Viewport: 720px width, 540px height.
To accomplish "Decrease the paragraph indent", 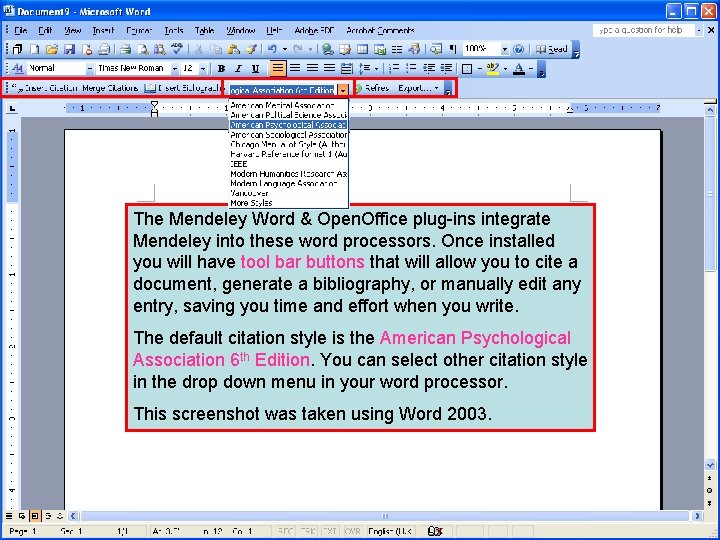I will tap(429, 68).
